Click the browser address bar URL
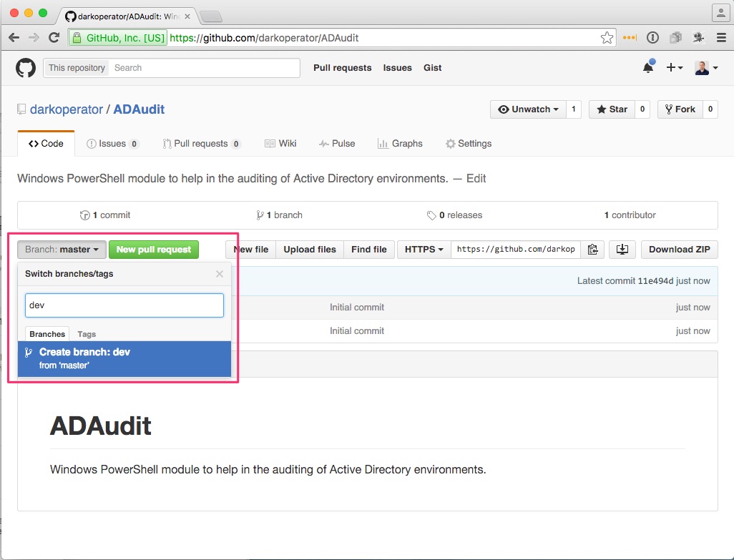The width and height of the screenshot is (734, 560). [x=264, y=38]
